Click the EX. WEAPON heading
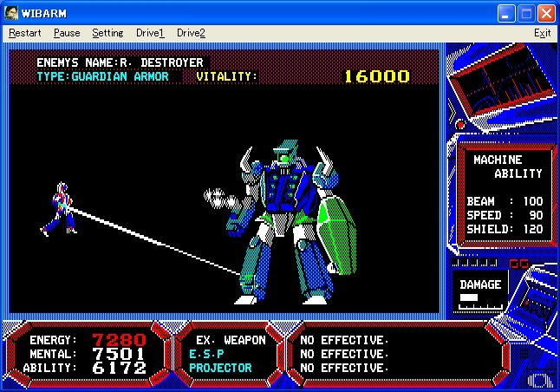The height and width of the screenshot is (392, 560). [x=231, y=340]
